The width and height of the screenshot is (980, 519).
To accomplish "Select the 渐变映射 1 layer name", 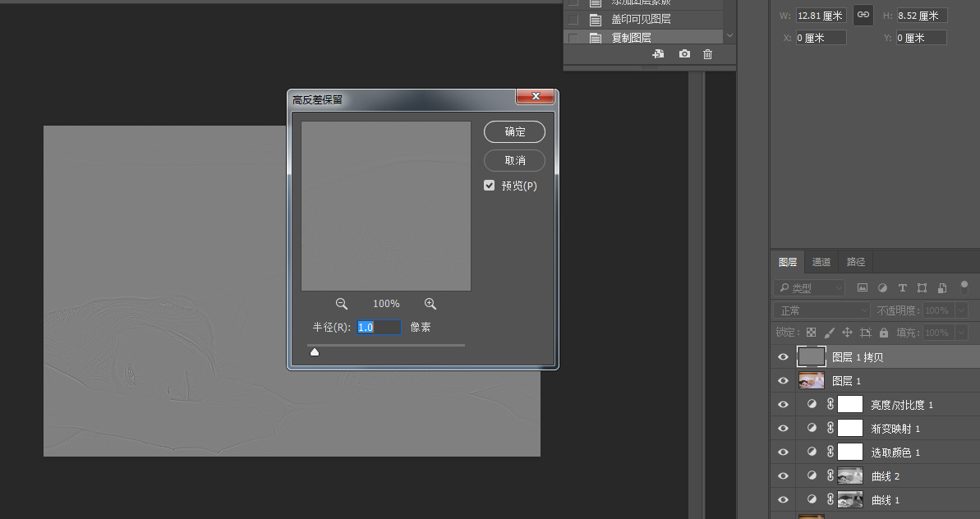I will (x=895, y=429).
